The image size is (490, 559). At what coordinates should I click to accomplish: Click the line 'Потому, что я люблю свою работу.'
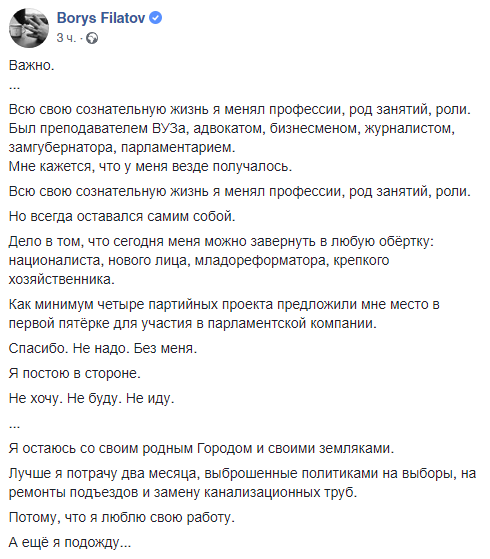point(122,517)
